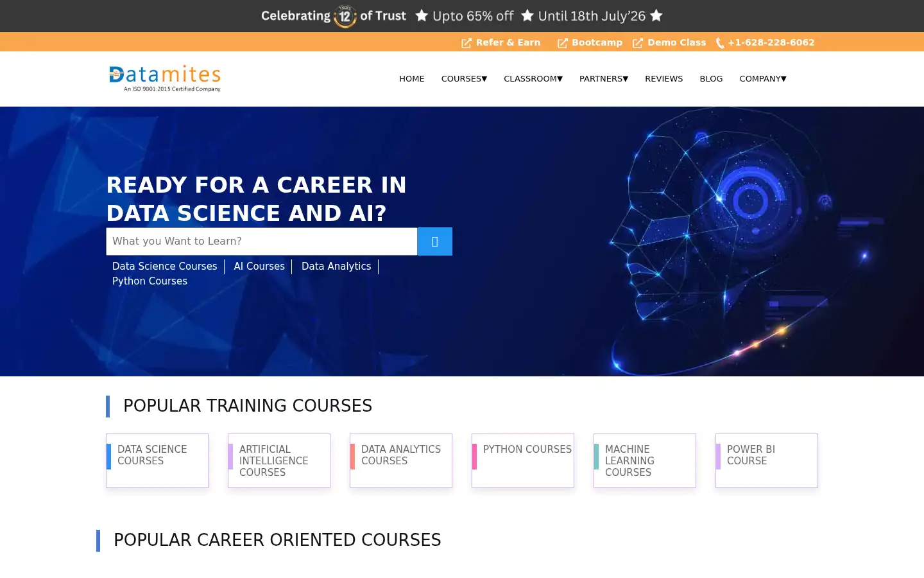Click the Demo Class external link icon
This screenshot has width=924, height=578.
click(638, 43)
